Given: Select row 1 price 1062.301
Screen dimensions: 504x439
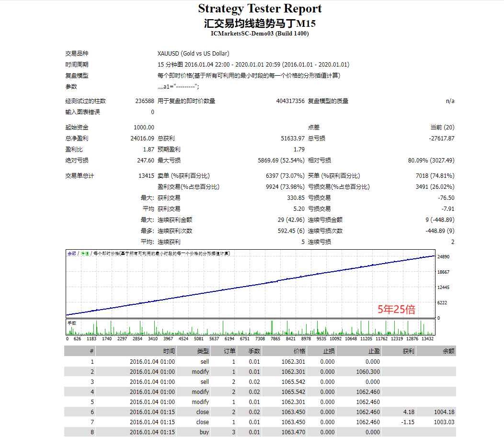Looking at the screenshot, I should point(293,362).
